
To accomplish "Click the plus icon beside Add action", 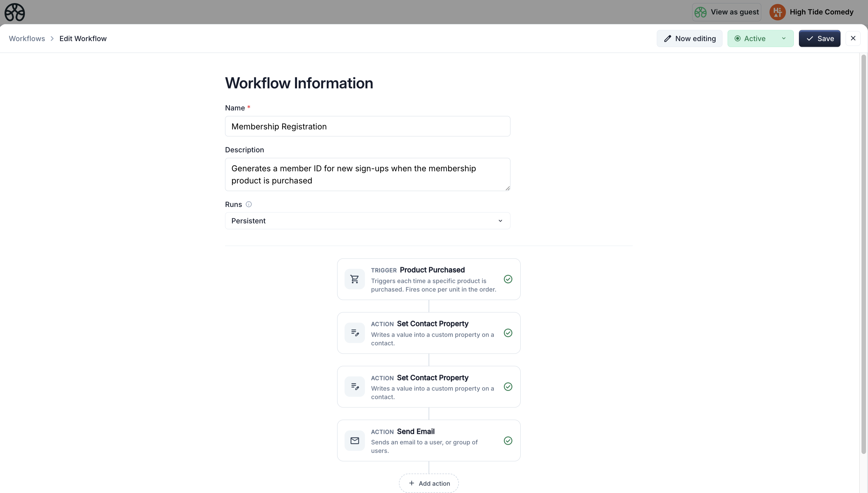I will (x=412, y=483).
